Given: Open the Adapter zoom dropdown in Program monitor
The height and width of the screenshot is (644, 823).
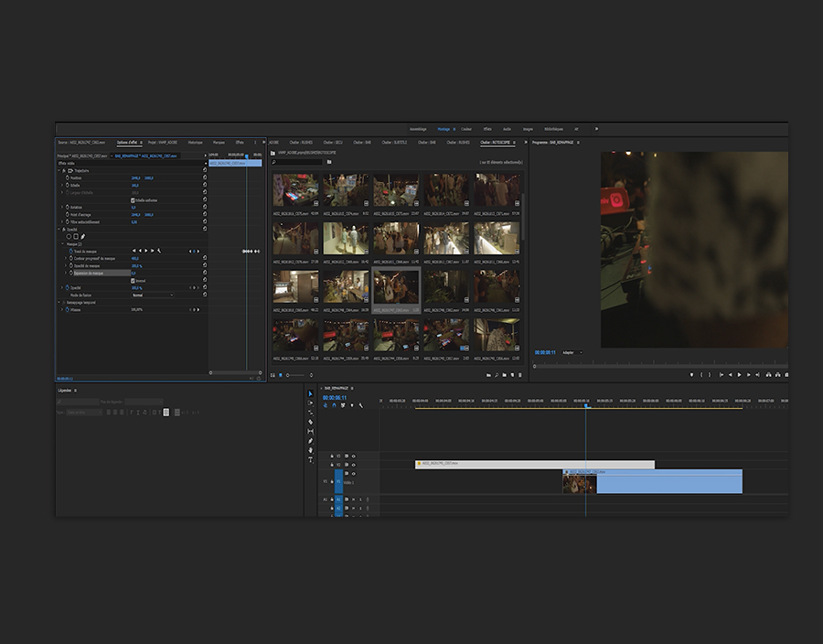Looking at the screenshot, I should pyautogui.click(x=572, y=352).
